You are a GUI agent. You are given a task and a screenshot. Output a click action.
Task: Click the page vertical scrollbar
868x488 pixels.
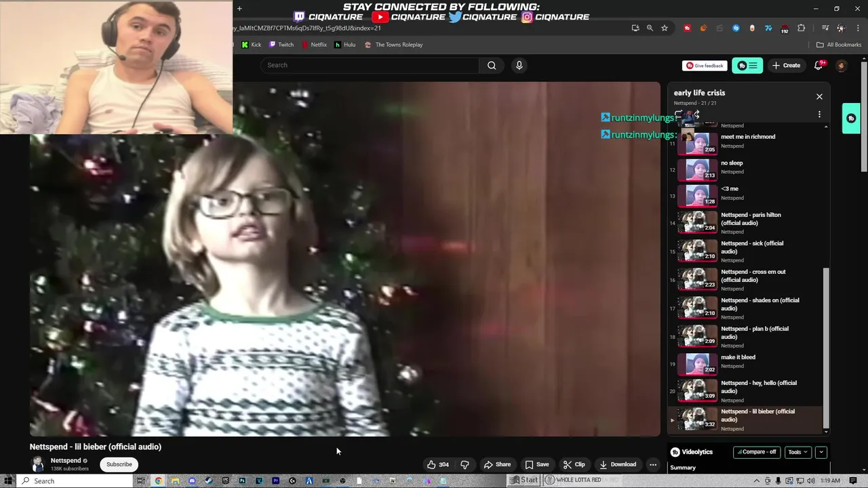pyautogui.click(x=864, y=115)
